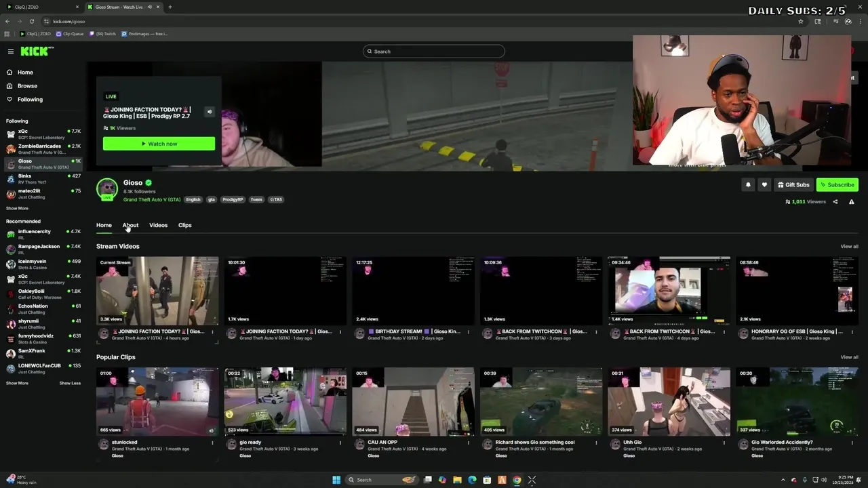Toggle notification bell for Gioso

pyautogui.click(x=748, y=184)
